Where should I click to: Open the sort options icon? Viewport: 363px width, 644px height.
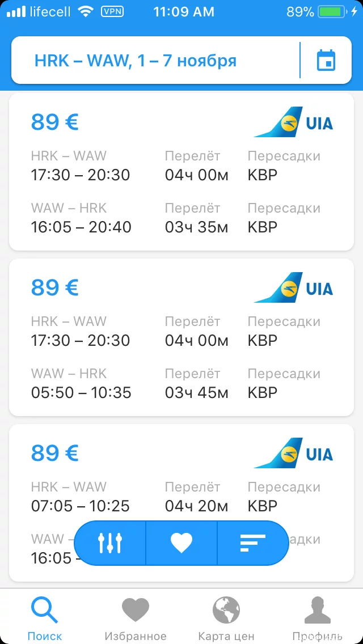click(x=252, y=543)
